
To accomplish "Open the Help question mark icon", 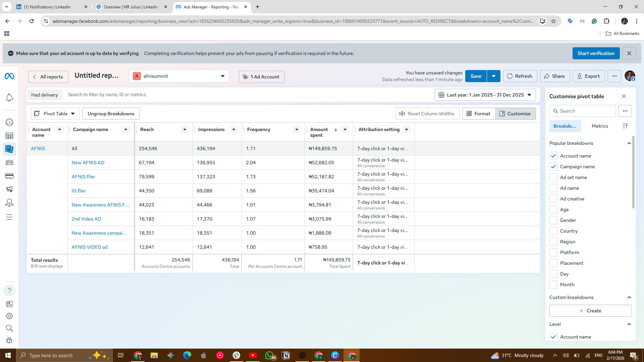I will coord(9,291).
